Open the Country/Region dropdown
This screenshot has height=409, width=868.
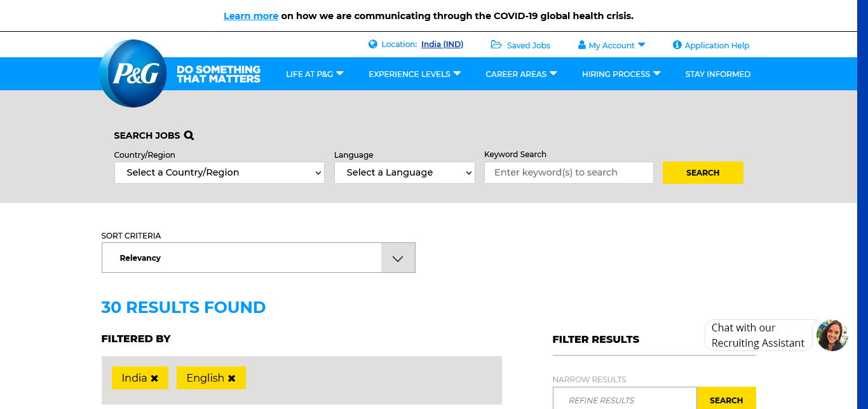click(219, 172)
